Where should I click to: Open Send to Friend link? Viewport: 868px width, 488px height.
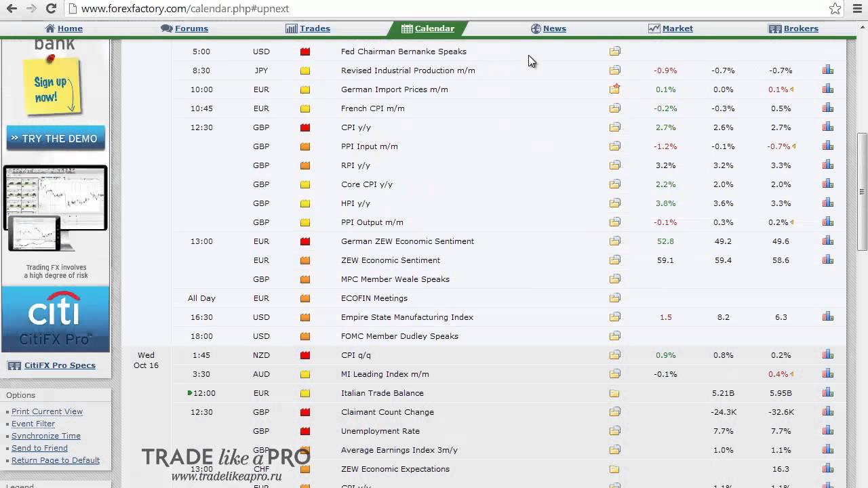pos(39,448)
